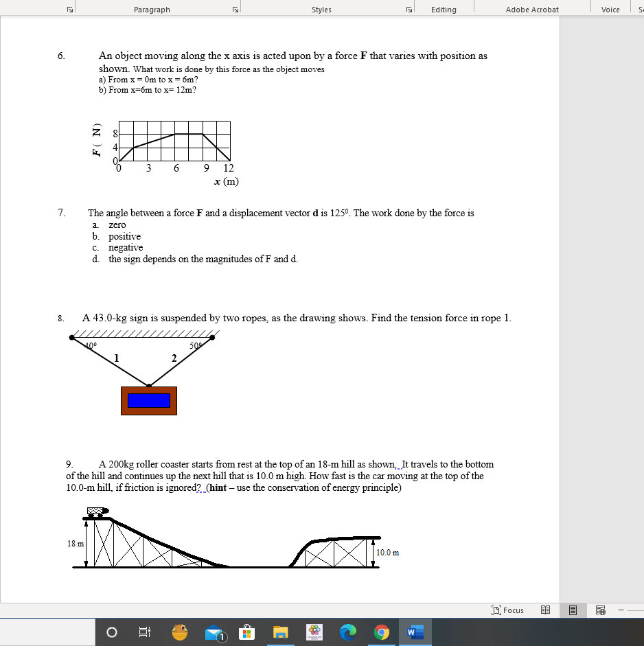This screenshot has height=646, width=644.
Task: Open Microsoft Store from the taskbar
Action: click(246, 632)
